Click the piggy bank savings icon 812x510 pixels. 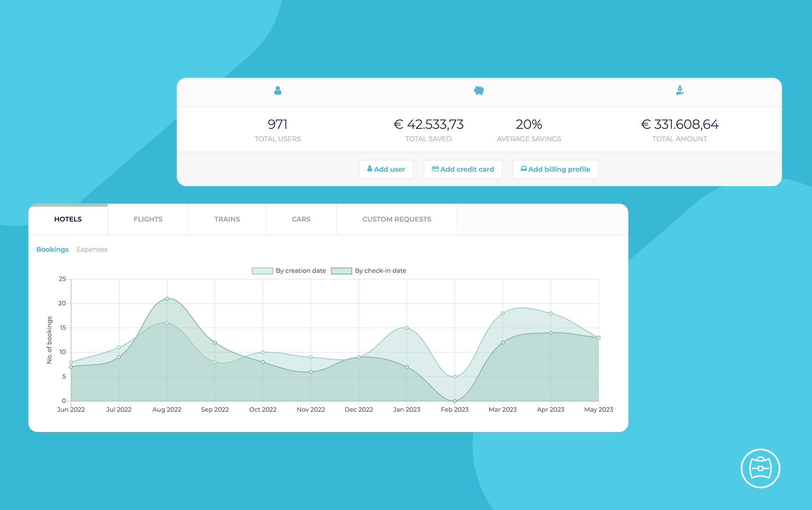(479, 90)
